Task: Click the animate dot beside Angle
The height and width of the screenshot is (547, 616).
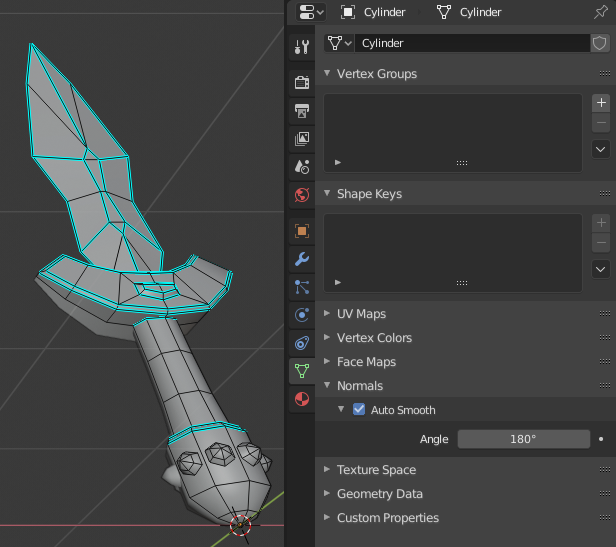Action: 601,439
